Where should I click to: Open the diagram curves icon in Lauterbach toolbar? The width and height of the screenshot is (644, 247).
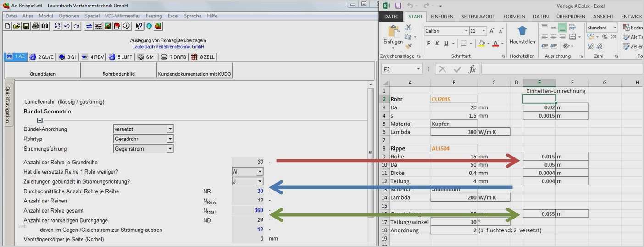point(98,26)
